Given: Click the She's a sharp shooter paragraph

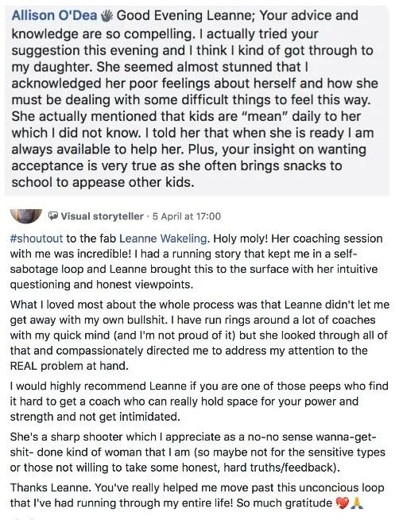Looking at the screenshot, I should [198, 452].
